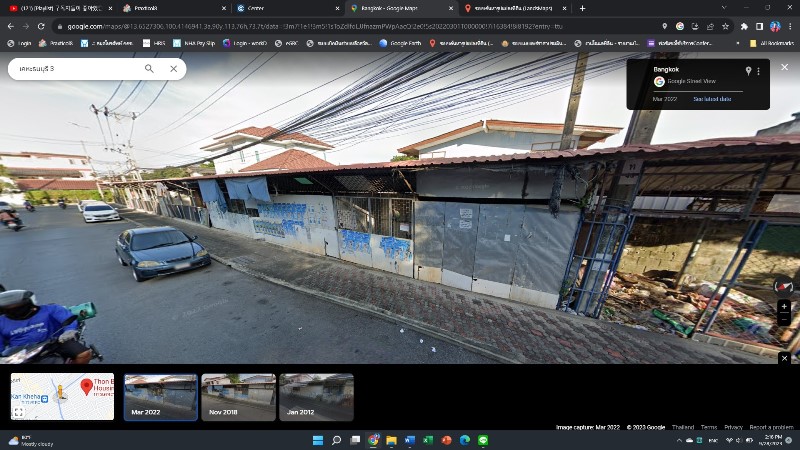Click the Thailand footer link
Viewport: 800px width, 450px height.
pyautogui.click(x=683, y=427)
